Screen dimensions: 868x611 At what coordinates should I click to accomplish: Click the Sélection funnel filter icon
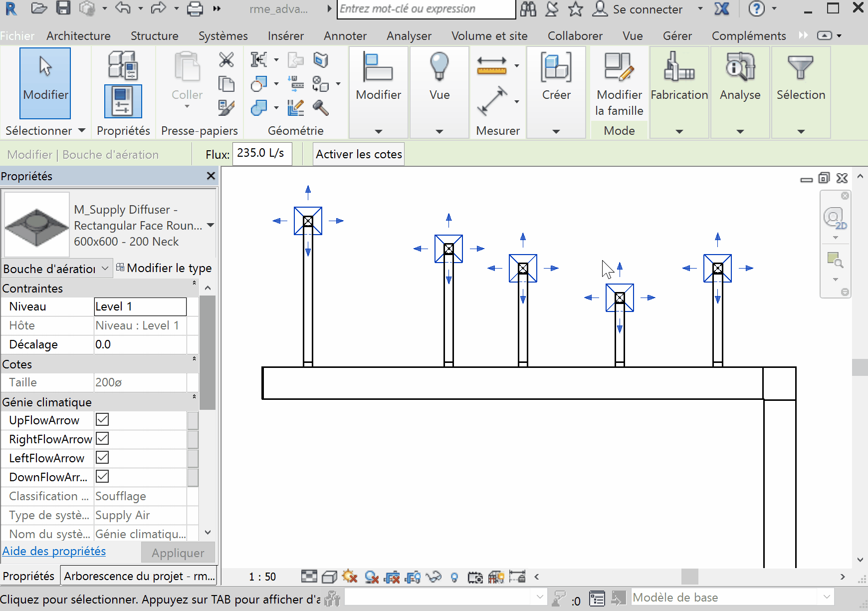(x=800, y=67)
